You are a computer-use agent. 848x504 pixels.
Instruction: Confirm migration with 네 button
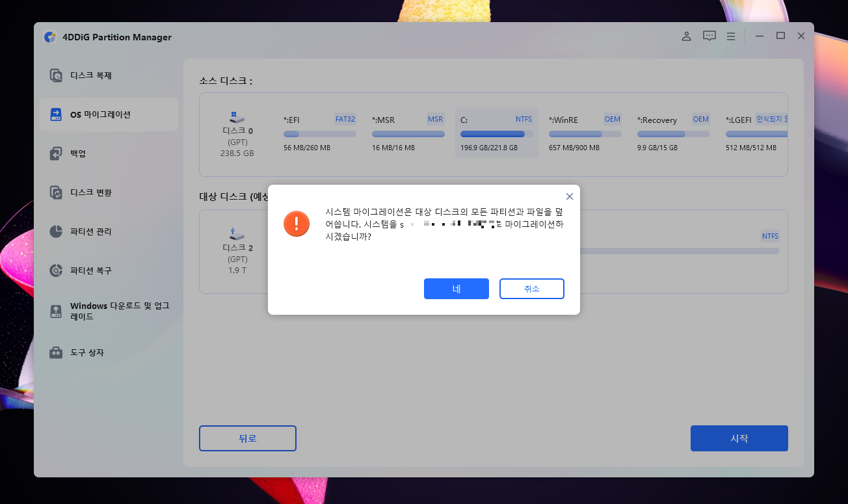pos(457,289)
